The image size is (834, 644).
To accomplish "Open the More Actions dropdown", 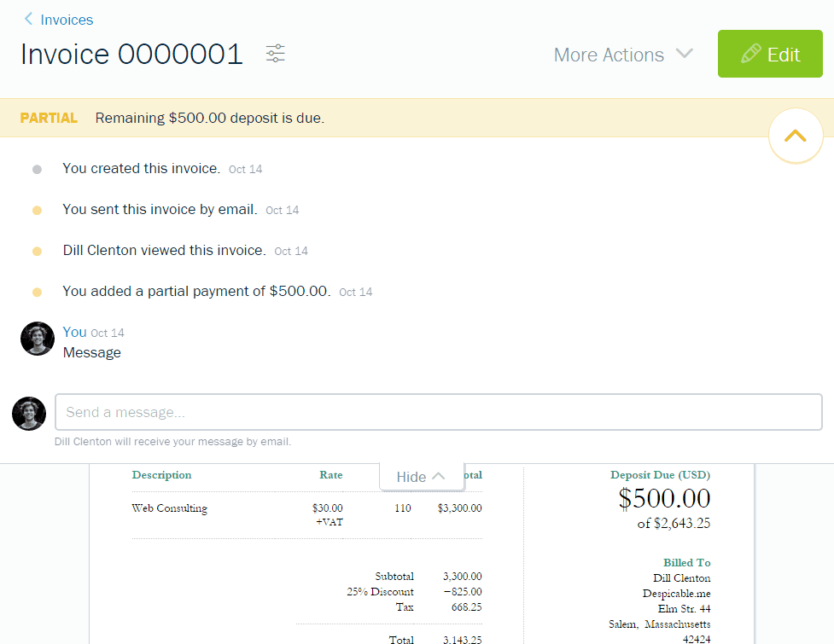I will pyautogui.click(x=623, y=54).
